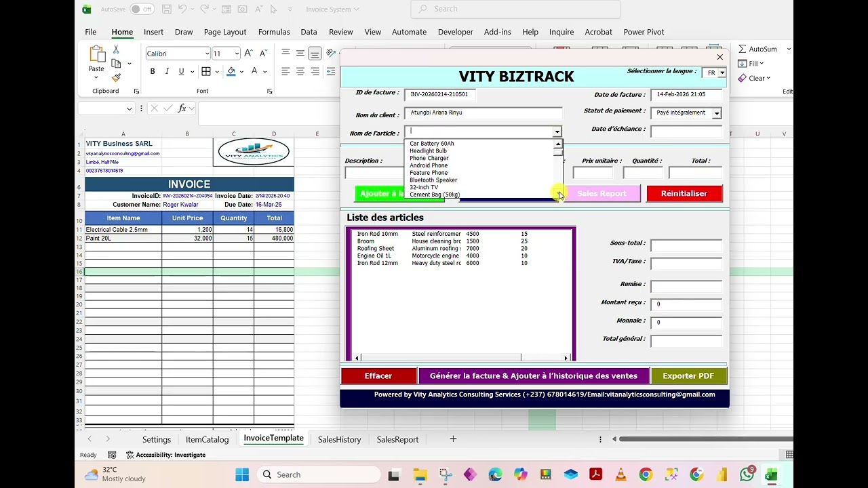Switch to the SalesHistory sheet tab
868x488 pixels.
coord(339,439)
